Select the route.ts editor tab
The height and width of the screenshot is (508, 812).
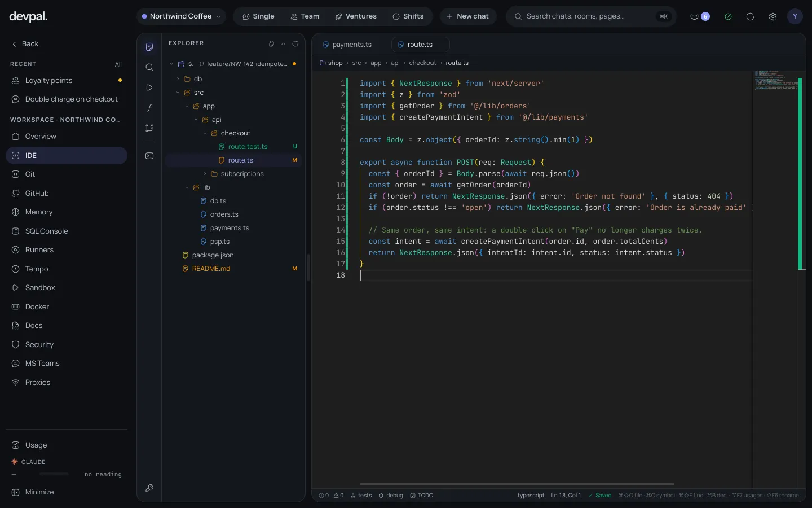tap(420, 45)
